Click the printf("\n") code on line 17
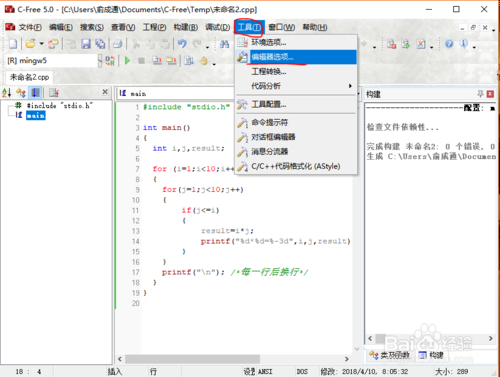Viewport: 500px width, 377px height. click(x=193, y=272)
